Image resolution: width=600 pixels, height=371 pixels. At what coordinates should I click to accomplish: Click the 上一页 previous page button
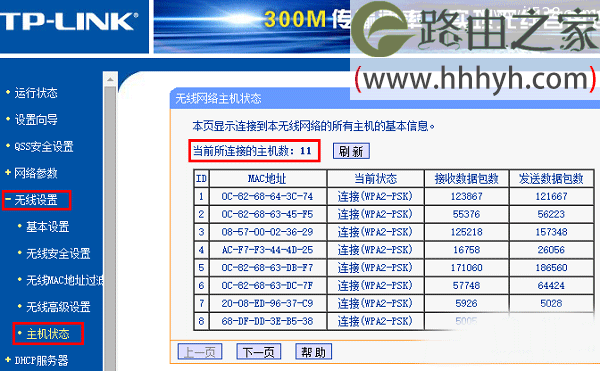[x=200, y=351]
